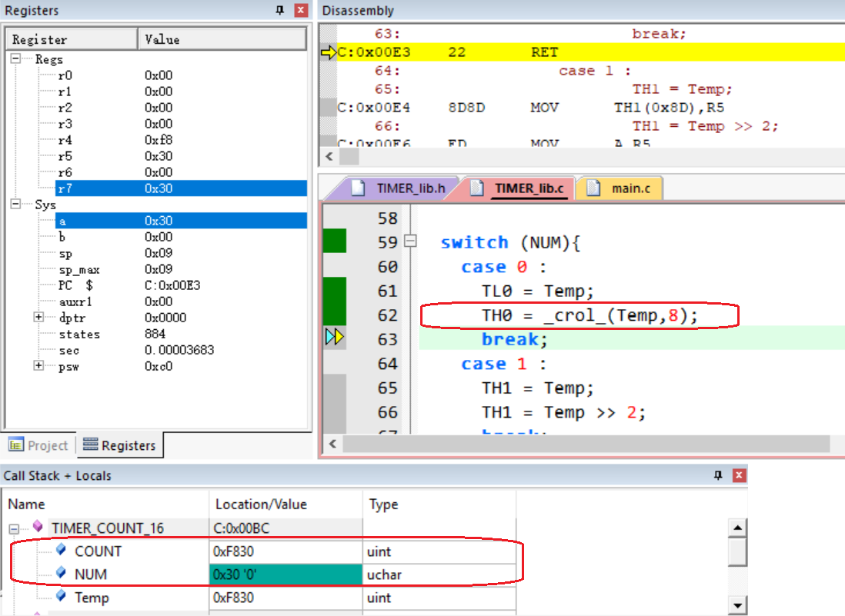Pin the Registers panel
This screenshot has height=616, width=845.
point(279,10)
